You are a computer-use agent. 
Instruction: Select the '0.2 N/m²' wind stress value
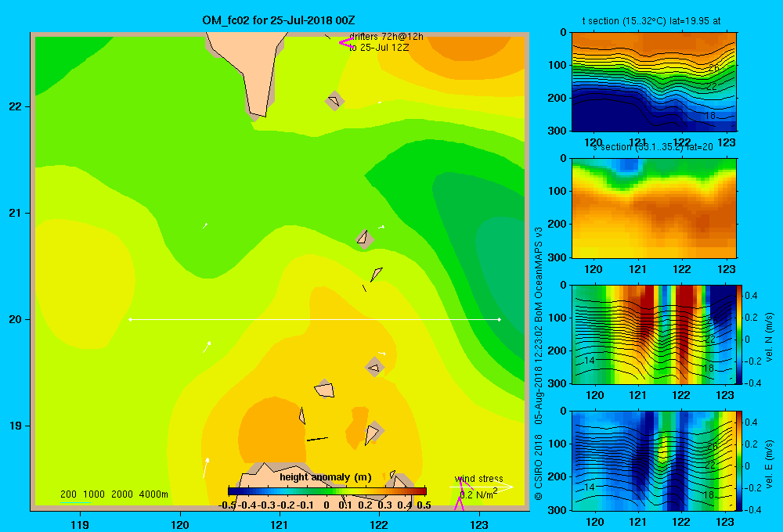478,494
